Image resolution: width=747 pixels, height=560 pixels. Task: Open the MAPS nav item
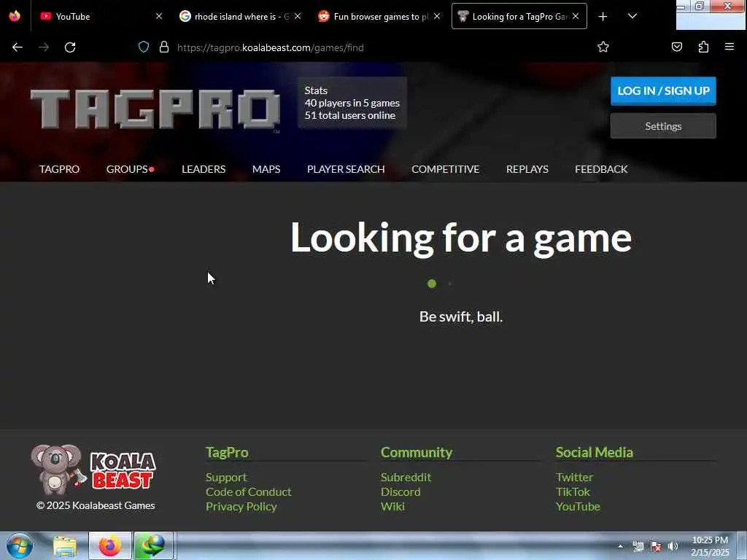tap(266, 169)
